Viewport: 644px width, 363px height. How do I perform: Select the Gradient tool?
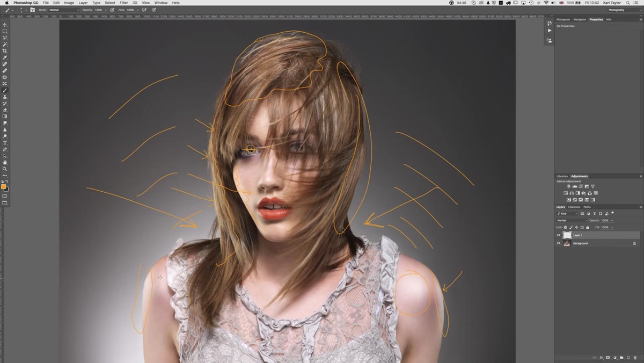coord(5,116)
